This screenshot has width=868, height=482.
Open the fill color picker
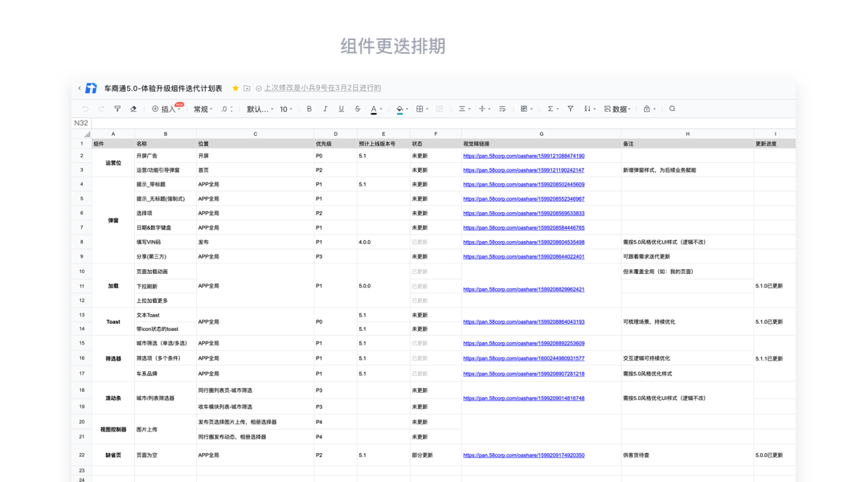pyautogui.click(x=401, y=109)
